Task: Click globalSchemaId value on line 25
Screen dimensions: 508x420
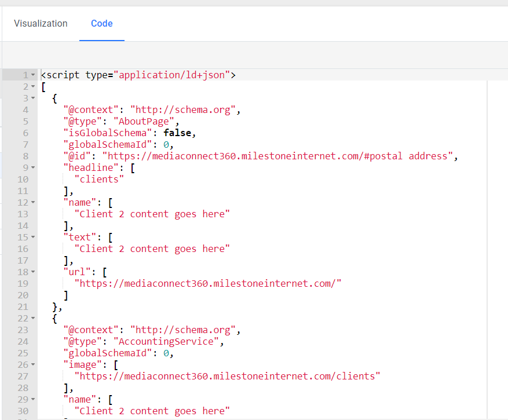Action: [x=166, y=353]
